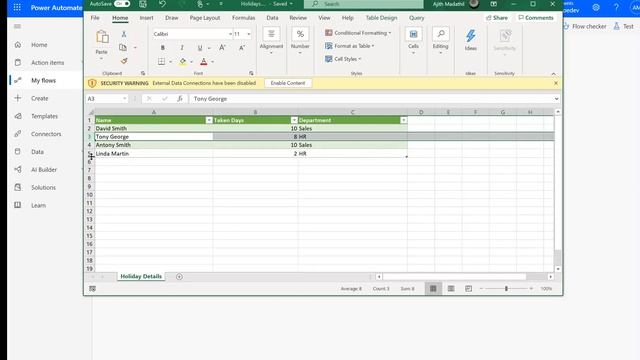Open the Taken Days filter dropdown

point(294,120)
